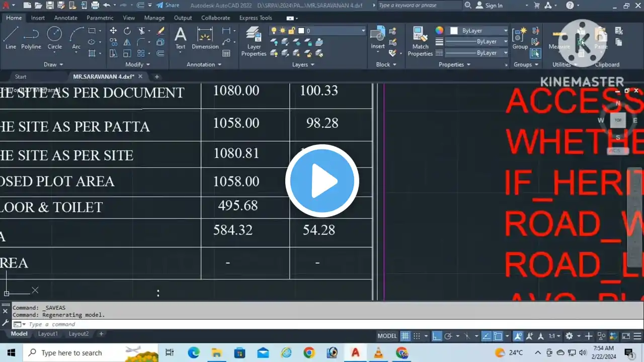Open annotation scale 1:1 dropdown
Viewport: 644px width, 362px height.
click(x=554, y=336)
